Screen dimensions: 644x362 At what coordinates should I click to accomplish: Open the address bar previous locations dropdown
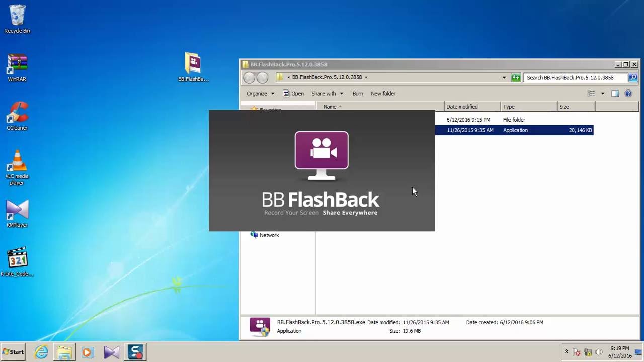504,78
